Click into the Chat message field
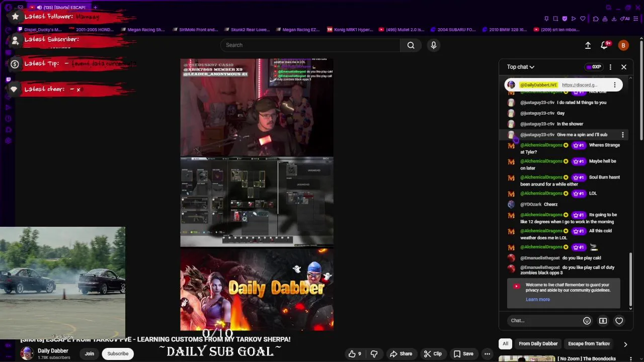 (543, 321)
